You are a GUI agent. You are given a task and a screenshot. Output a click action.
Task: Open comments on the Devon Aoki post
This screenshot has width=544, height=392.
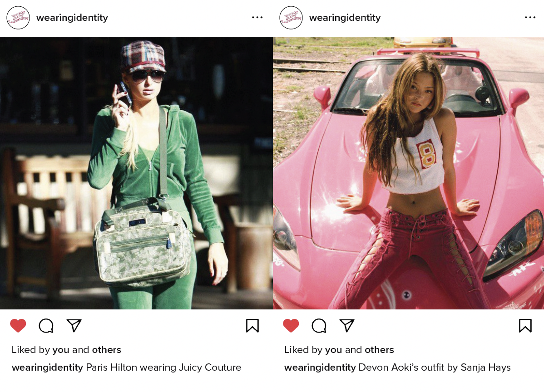(x=319, y=326)
